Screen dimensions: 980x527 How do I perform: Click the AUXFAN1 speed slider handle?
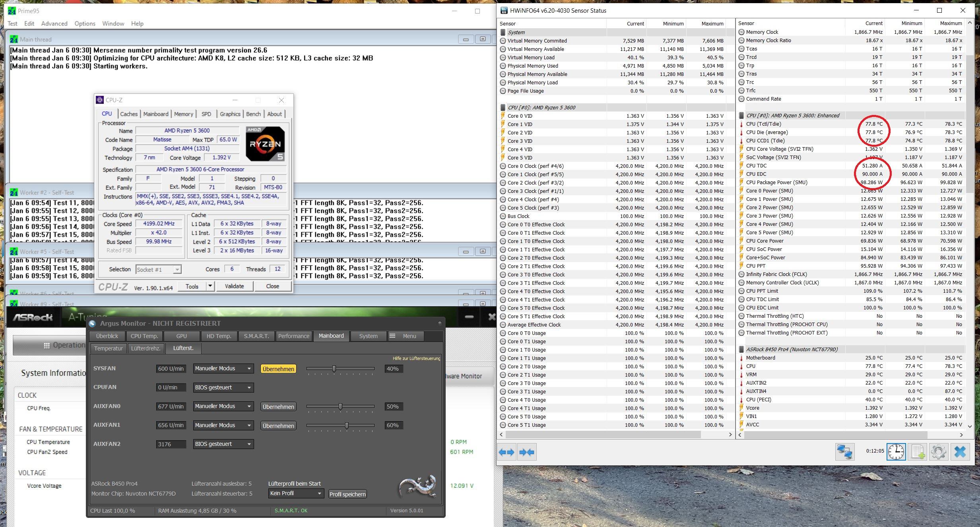pyautogui.click(x=347, y=426)
